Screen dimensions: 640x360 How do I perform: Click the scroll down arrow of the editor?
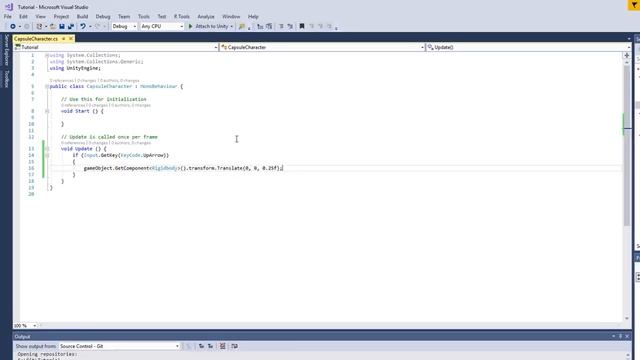click(x=627, y=318)
